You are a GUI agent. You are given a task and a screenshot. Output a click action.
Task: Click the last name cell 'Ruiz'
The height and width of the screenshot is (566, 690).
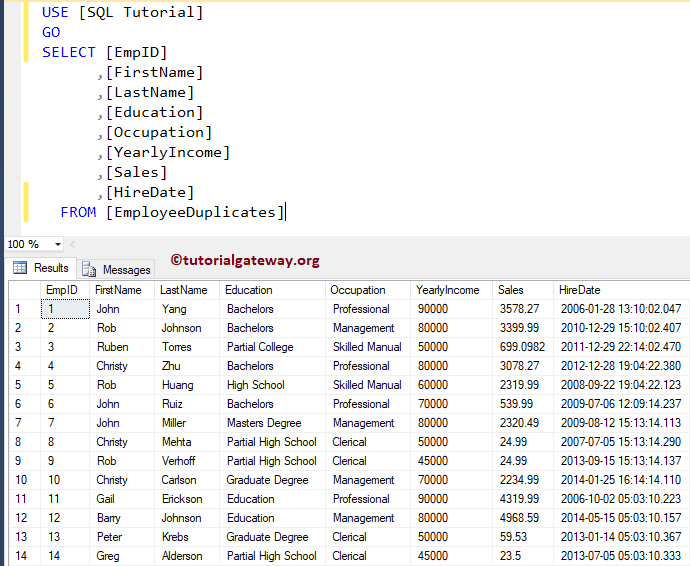187,404
